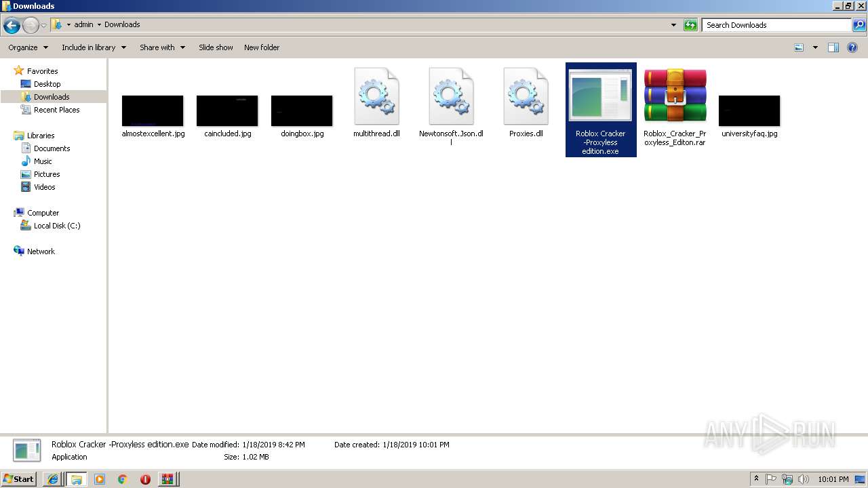Select doingbox.jpg thumbnail
This screenshot has width=868, height=488.
(x=302, y=110)
